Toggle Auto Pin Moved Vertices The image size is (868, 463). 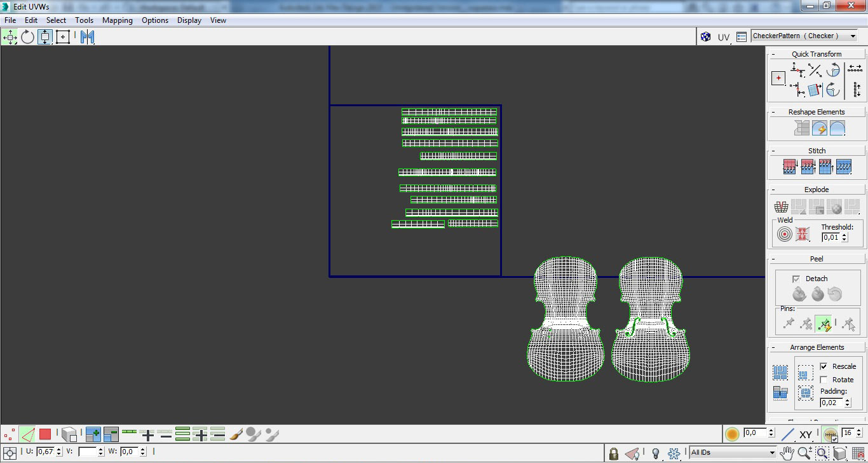click(x=824, y=324)
